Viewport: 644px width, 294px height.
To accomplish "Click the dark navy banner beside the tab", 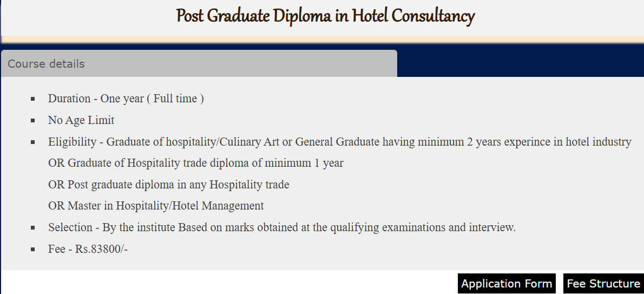I will point(520,63).
